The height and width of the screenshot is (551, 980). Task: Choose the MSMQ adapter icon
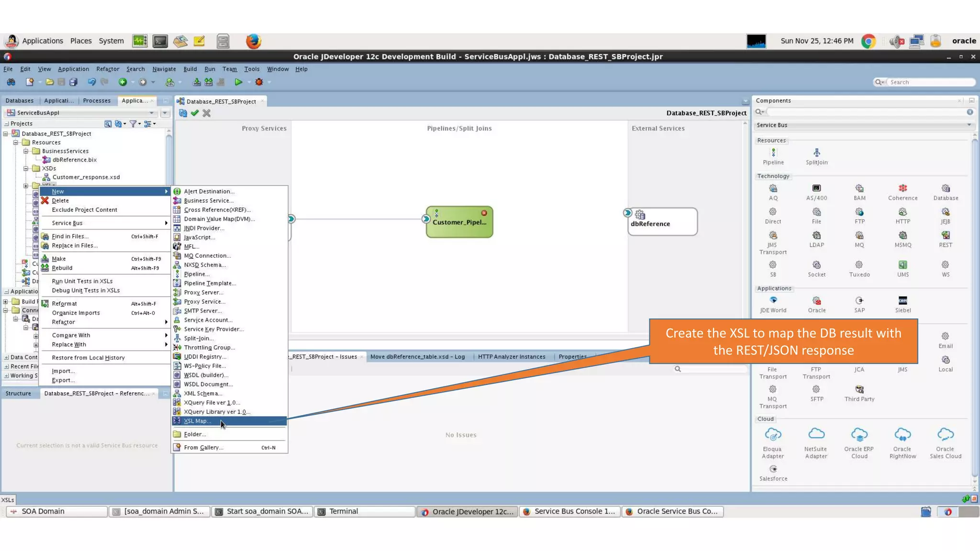[902, 239]
